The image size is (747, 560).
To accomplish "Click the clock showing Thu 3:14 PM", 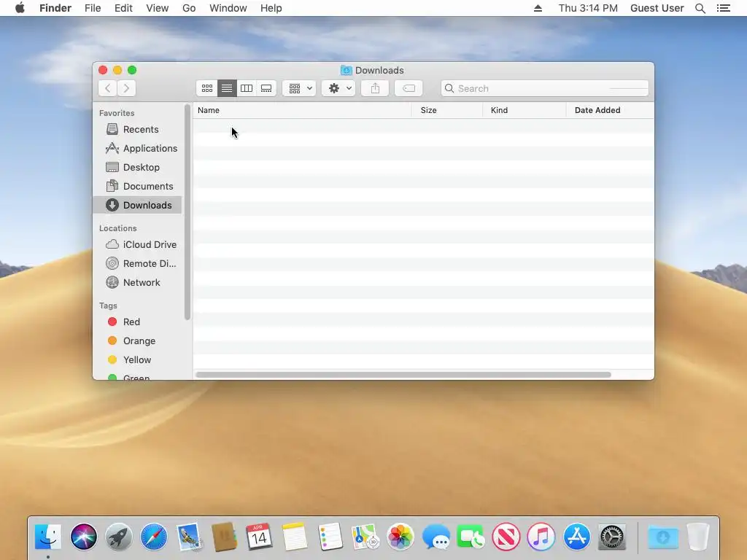I will 588,8.
